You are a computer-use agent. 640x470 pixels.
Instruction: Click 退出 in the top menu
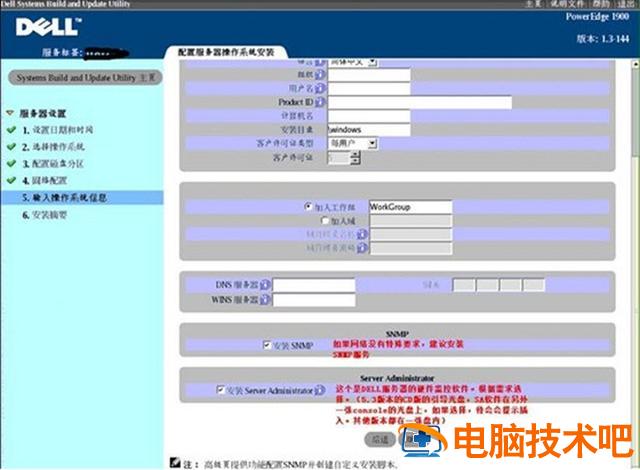tap(626, 4)
